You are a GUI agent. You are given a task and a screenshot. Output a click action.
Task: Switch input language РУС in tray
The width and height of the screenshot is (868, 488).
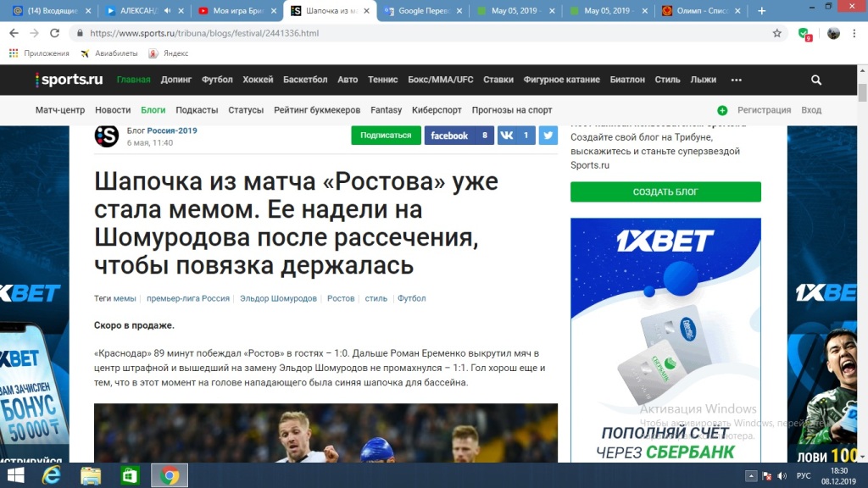[804, 476]
